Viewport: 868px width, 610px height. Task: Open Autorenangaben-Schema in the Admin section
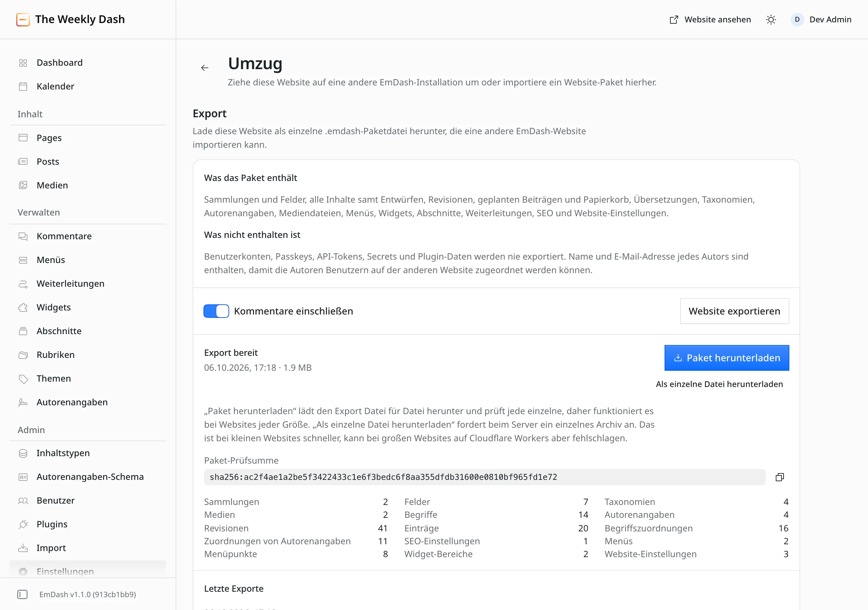pos(88,477)
